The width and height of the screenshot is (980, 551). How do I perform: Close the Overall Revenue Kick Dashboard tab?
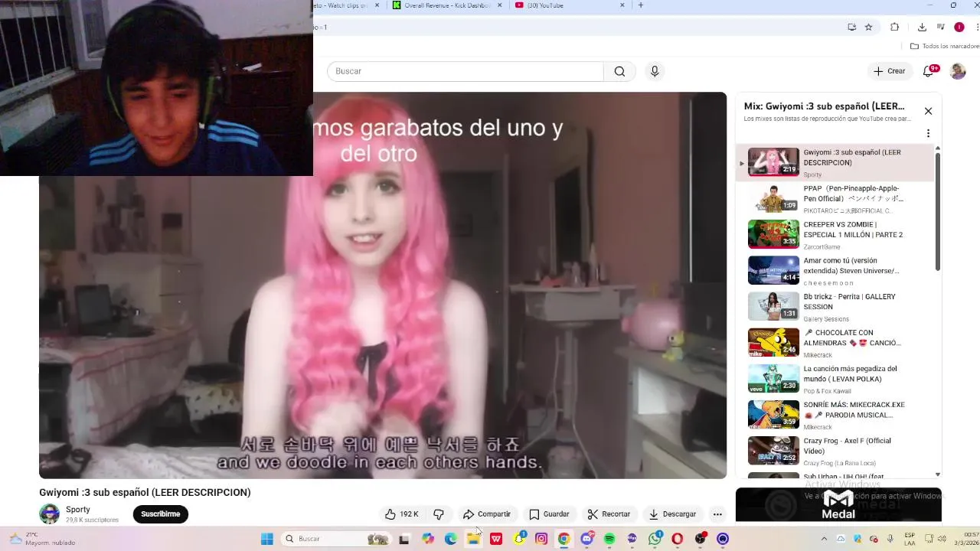click(500, 5)
